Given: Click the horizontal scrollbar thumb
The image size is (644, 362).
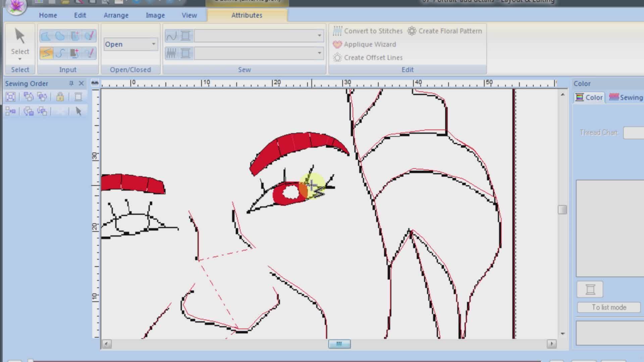Looking at the screenshot, I should pos(339,344).
